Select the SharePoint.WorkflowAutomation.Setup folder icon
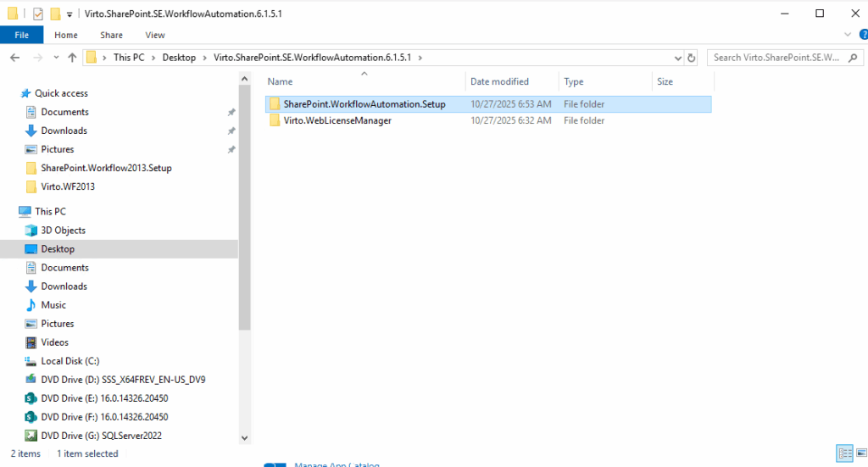 275,104
